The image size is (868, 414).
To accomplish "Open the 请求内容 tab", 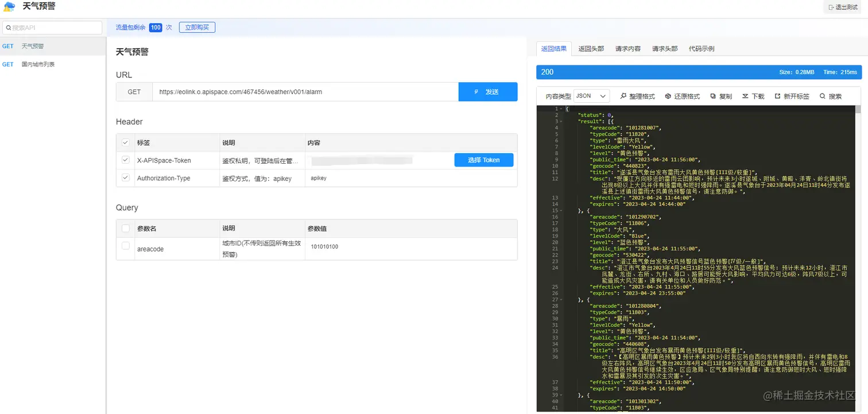I will pos(628,49).
